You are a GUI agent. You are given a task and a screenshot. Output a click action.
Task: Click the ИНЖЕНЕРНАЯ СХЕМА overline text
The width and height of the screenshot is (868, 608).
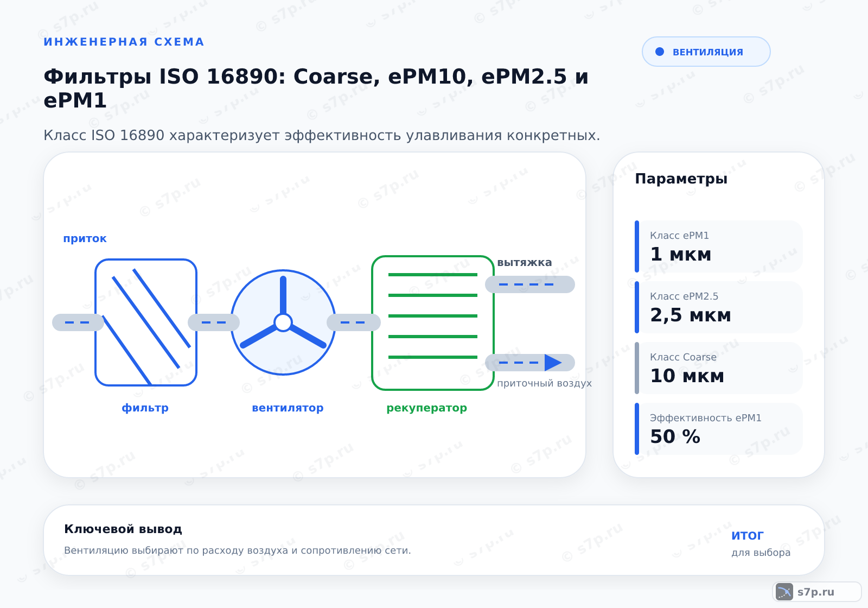tap(124, 42)
